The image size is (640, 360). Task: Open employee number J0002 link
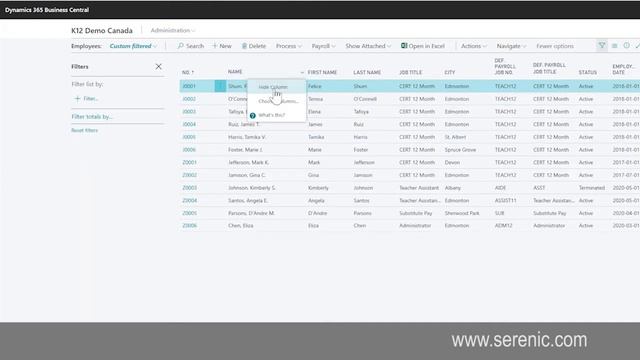click(x=189, y=99)
